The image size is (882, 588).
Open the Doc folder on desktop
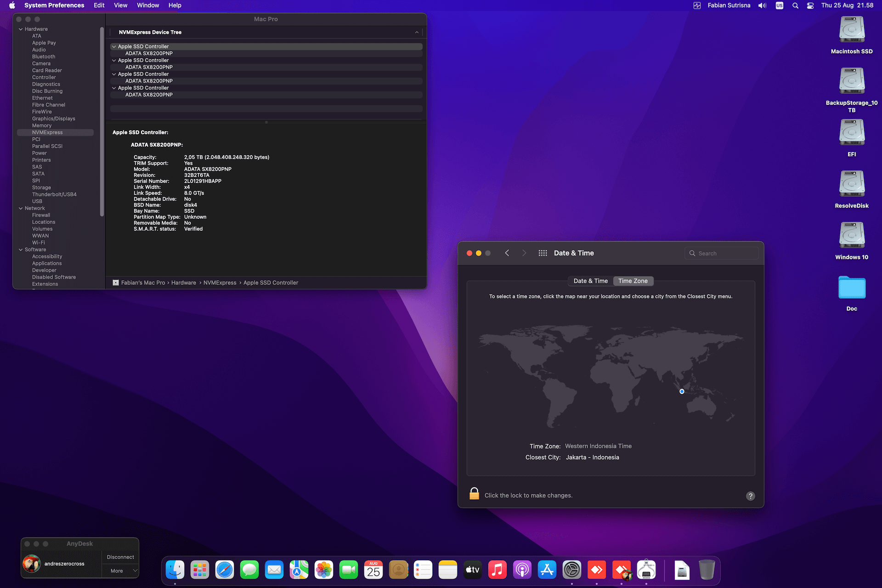[852, 288]
